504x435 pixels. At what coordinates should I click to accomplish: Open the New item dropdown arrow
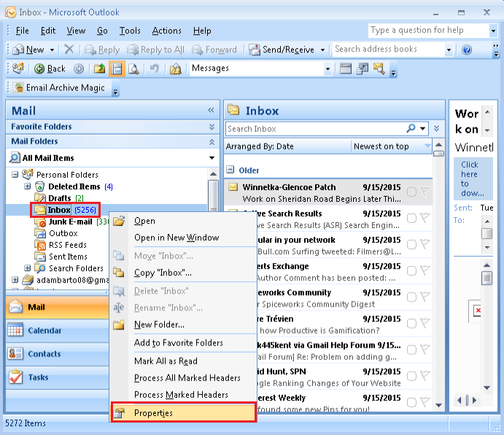(52, 50)
